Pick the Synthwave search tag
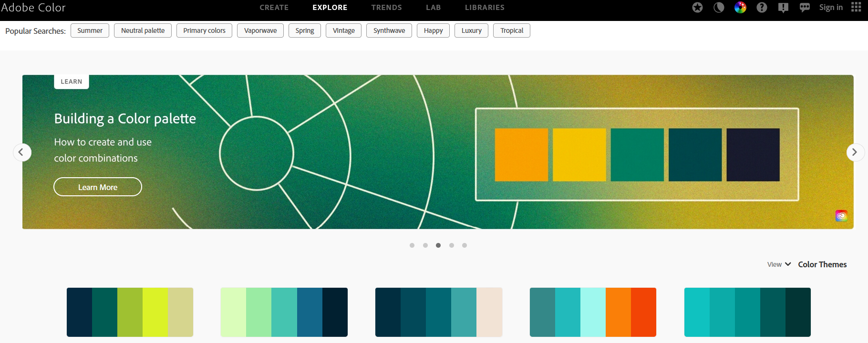Viewport: 868px width, 343px height. pyautogui.click(x=389, y=30)
